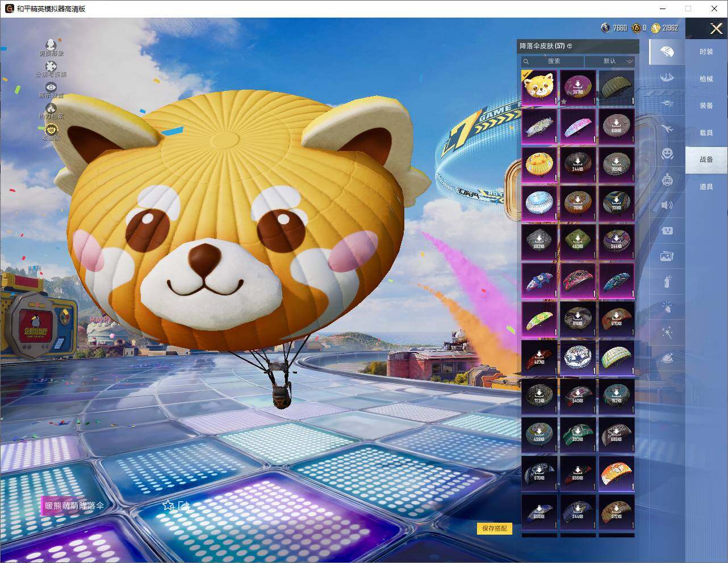This screenshot has width=728, height=563.
Task: Switch to the 装备 tab
Action: click(x=706, y=106)
